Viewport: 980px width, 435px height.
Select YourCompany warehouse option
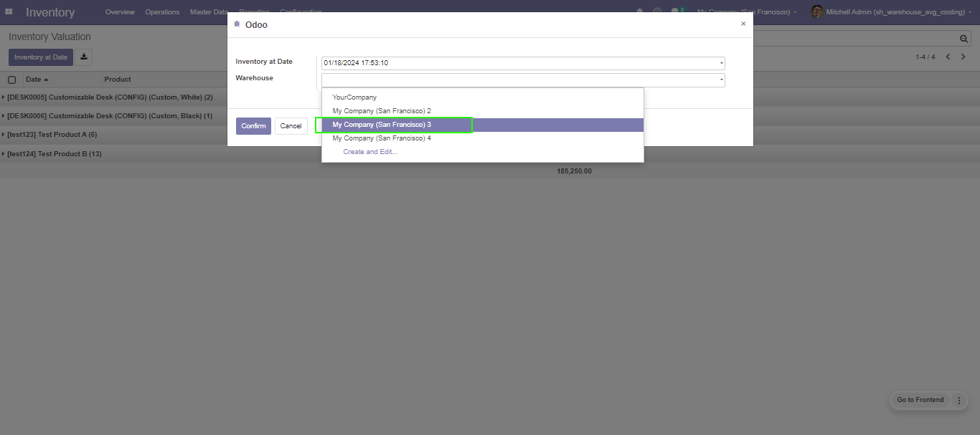pyautogui.click(x=482, y=97)
